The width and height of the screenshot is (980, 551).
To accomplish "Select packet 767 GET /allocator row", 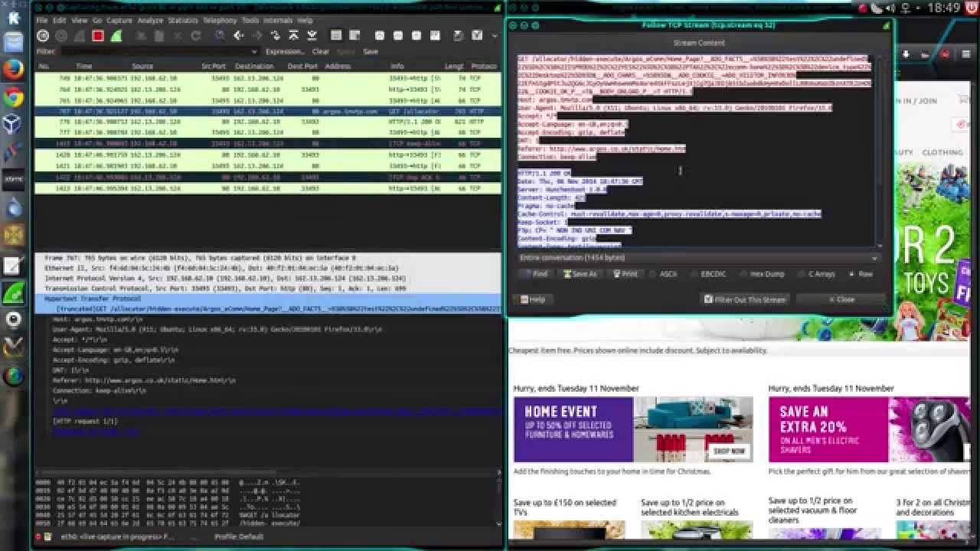I will click(268, 111).
